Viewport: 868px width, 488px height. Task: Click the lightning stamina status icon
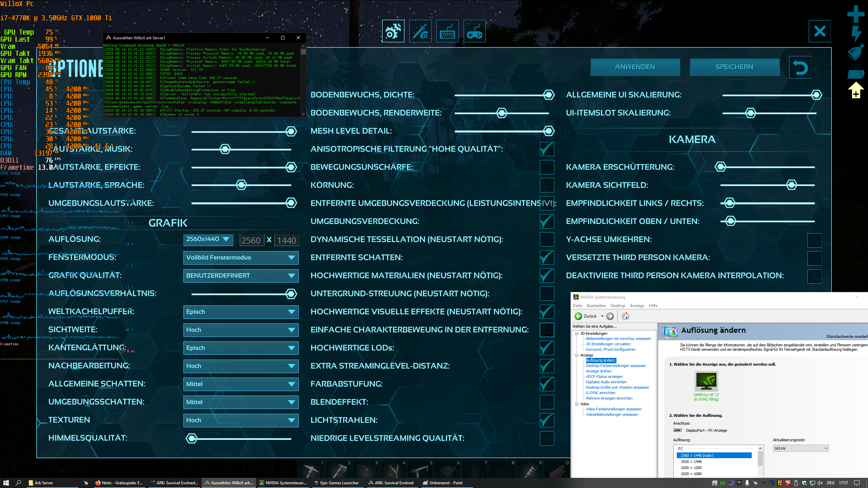click(856, 34)
